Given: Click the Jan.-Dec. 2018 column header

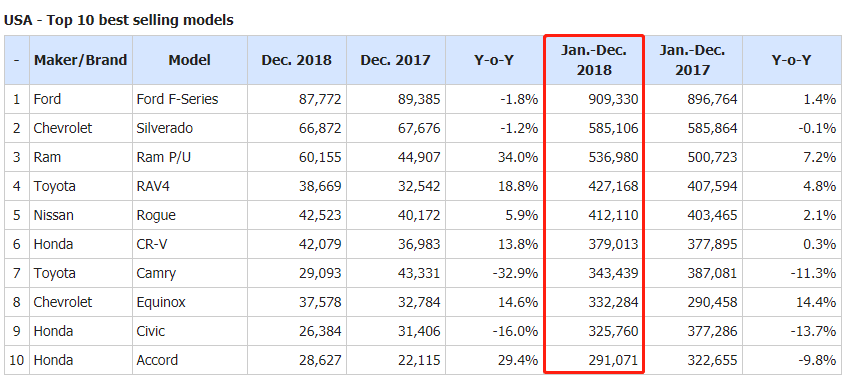Looking at the screenshot, I should point(594,60).
